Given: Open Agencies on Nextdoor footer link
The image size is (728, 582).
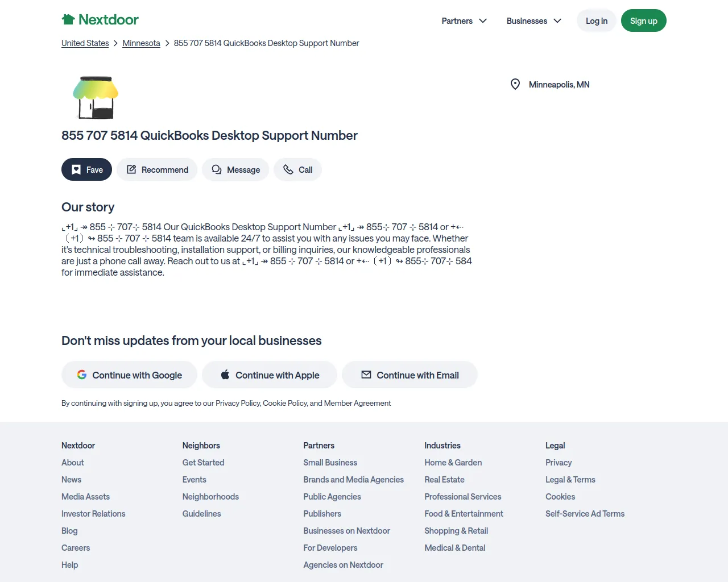Looking at the screenshot, I should (x=344, y=565).
